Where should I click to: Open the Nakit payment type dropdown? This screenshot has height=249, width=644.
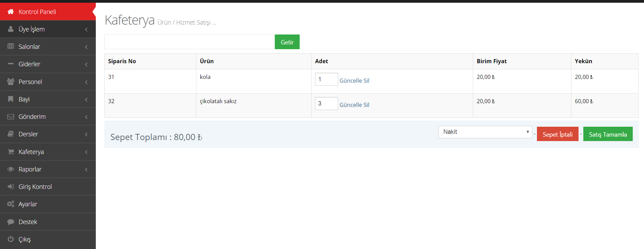tap(485, 132)
